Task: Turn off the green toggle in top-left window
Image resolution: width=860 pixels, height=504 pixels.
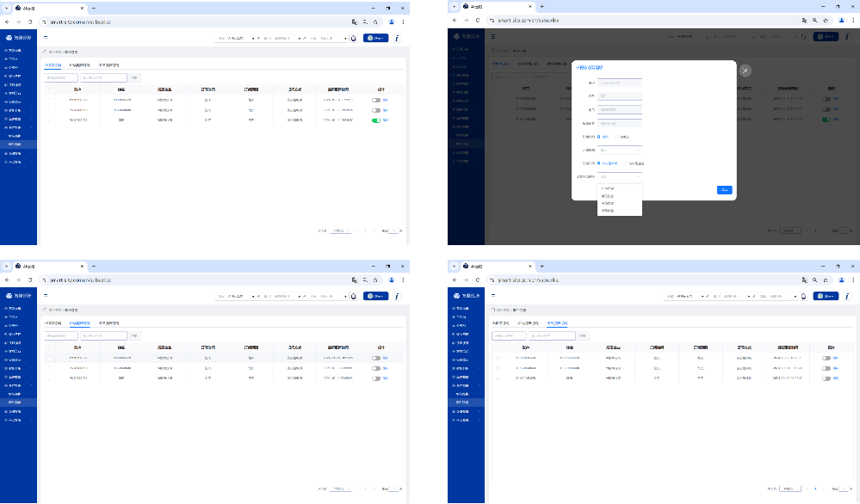Action: [376, 120]
